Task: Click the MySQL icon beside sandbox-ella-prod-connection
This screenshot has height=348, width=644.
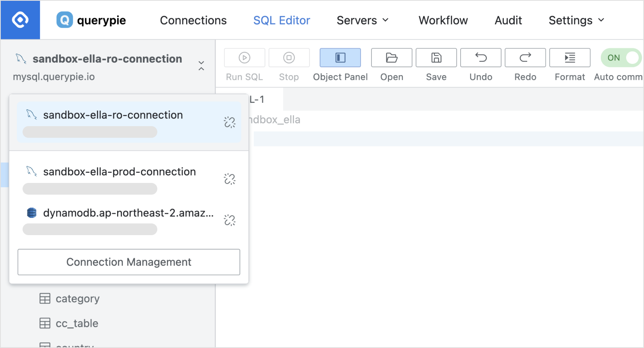Action: (32, 171)
